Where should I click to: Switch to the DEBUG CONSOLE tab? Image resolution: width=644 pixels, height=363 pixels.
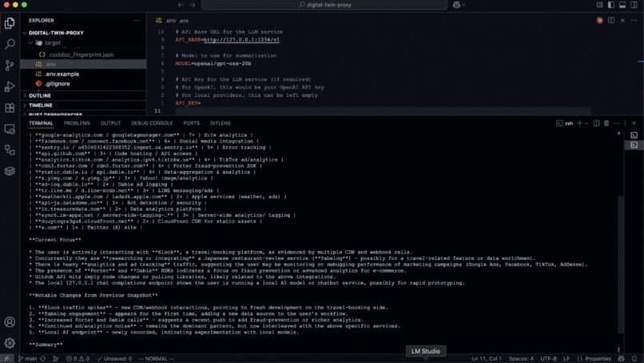[152, 123]
